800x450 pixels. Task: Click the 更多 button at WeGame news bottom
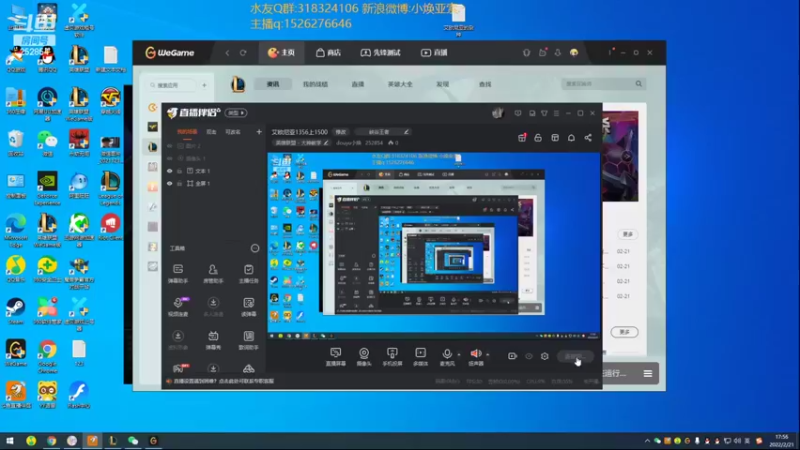point(624,332)
